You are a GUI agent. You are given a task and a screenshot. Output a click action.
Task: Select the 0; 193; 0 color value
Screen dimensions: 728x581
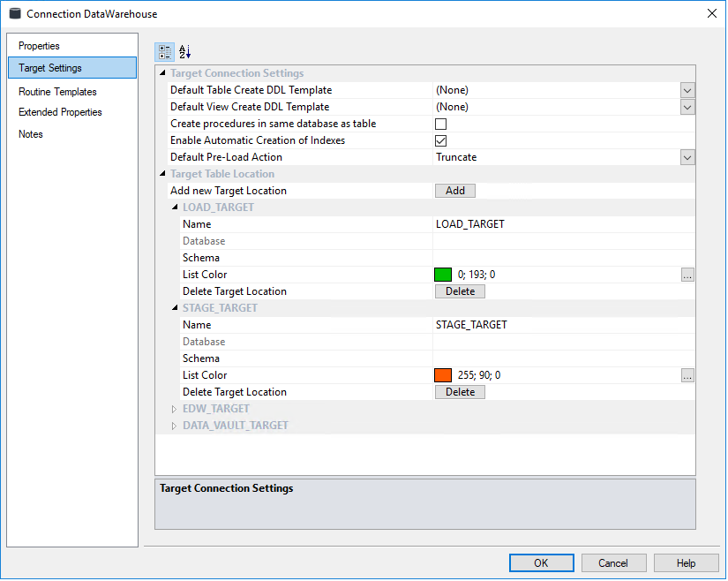click(477, 275)
